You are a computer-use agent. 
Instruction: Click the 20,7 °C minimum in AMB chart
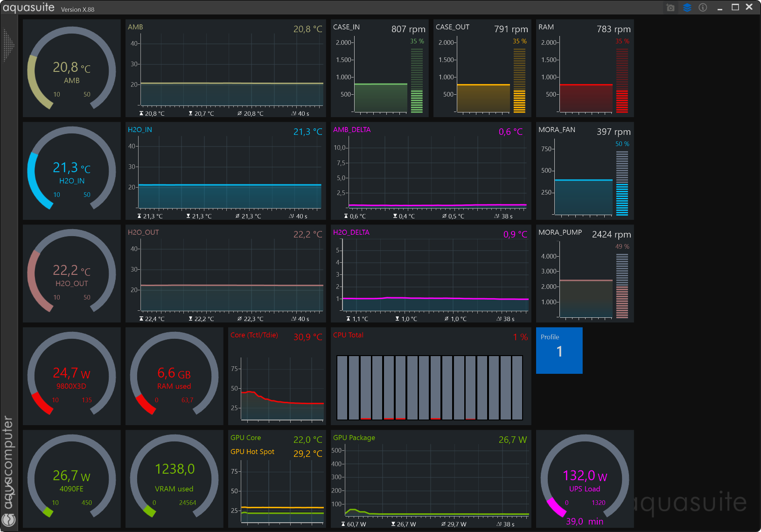tap(201, 113)
